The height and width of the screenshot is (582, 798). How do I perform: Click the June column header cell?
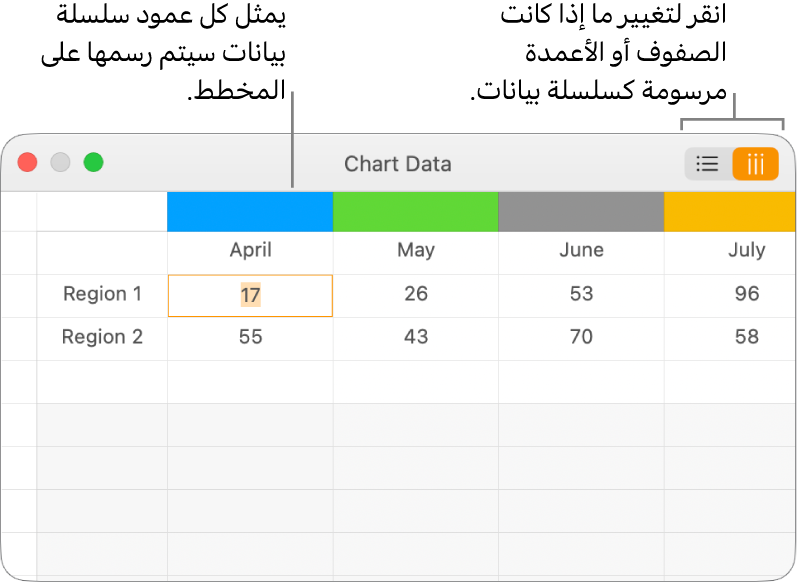tap(581, 251)
